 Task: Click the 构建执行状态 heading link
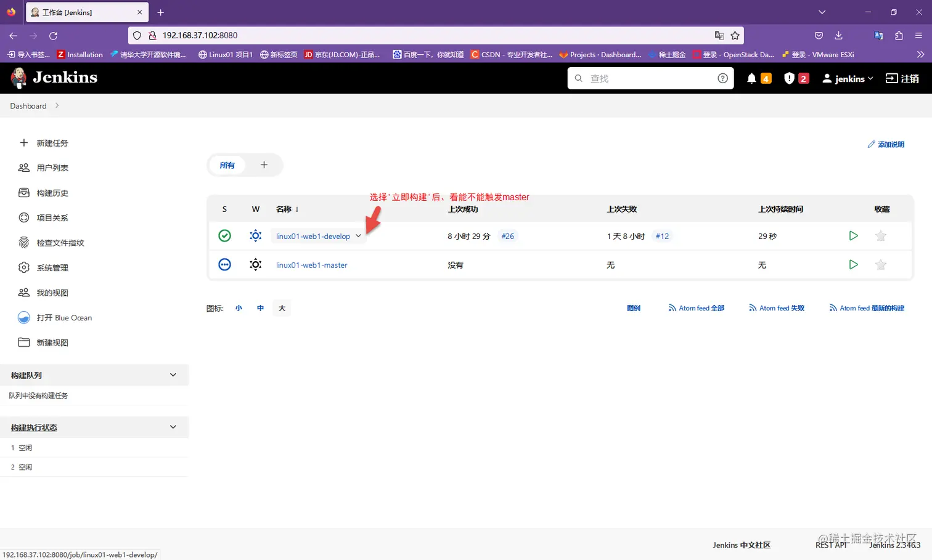(x=34, y=428)
